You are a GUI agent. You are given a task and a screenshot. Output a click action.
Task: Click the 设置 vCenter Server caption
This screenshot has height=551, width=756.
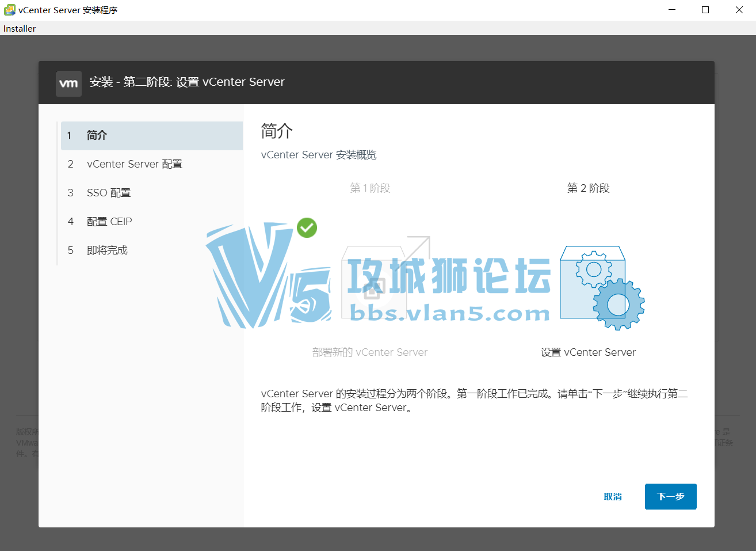(589, 352)
